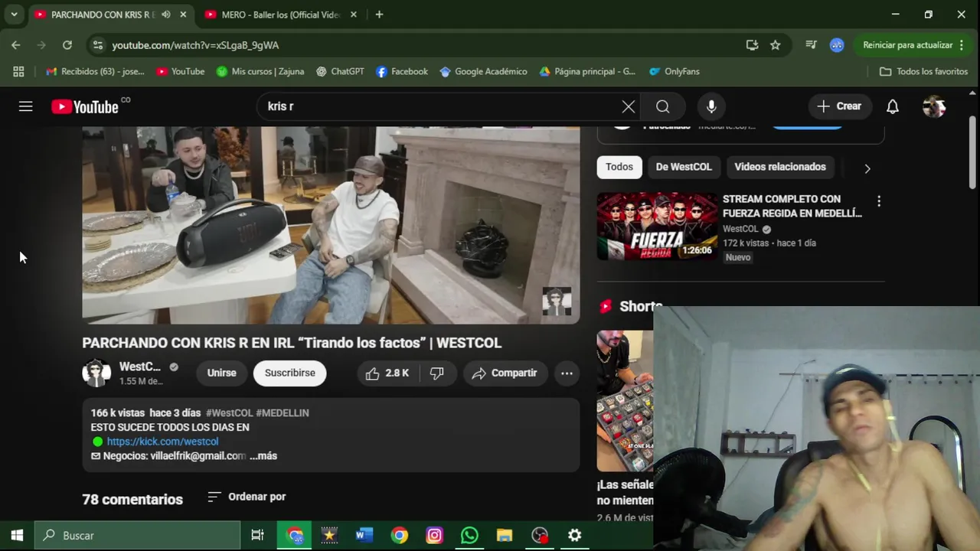Open the YouTube guide hamburger menu
This screenshot has height=551, width=980.
click(25, 106)
